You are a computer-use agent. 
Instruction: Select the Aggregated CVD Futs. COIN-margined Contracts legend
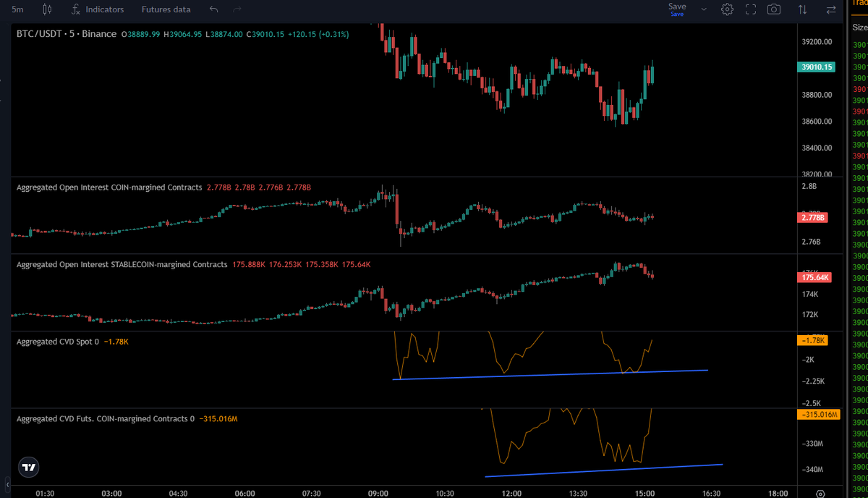click(x=106, y=418)
